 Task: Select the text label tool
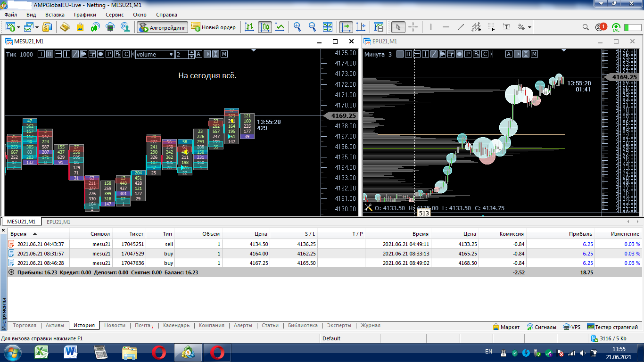[x=506, y=27]
